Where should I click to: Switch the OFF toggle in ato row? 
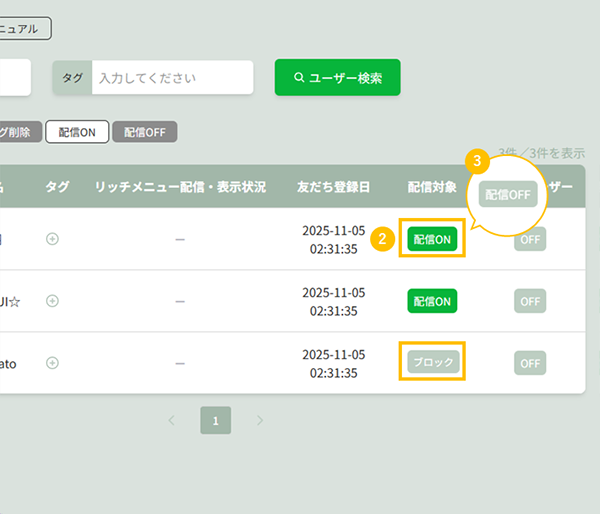[530, 363]
